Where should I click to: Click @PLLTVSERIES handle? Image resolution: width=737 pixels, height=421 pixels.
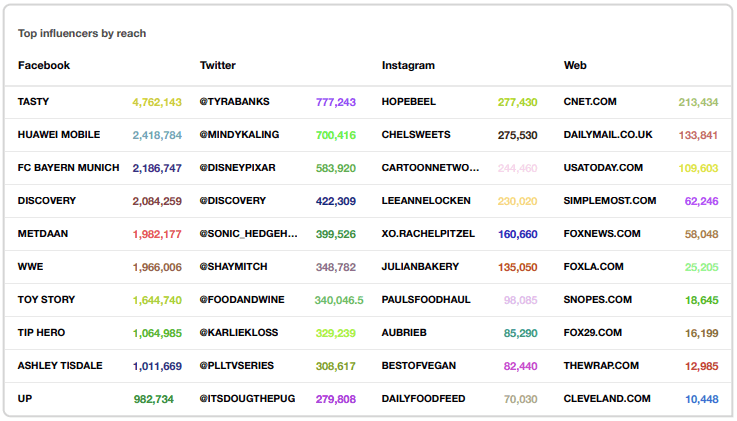click(x=237, y=365)
